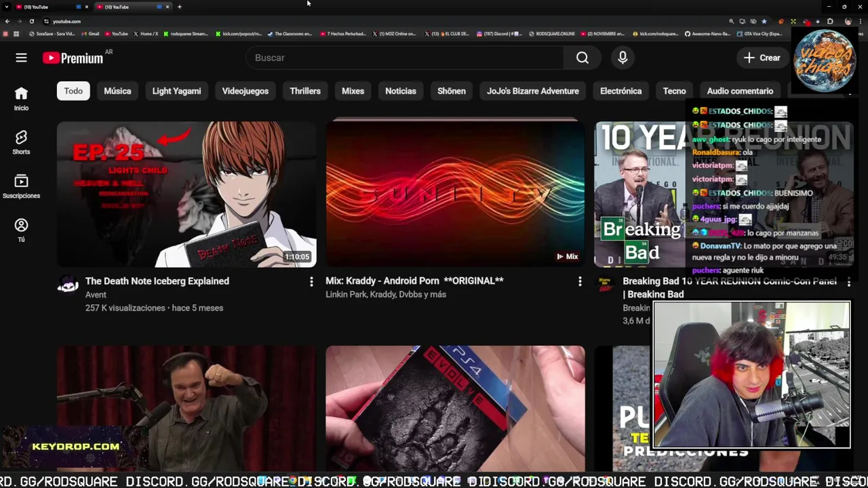The height and width of the screenshot is (488, 868).
Task: Click the site information icon beside youtube.com
Action: [46, 21]
